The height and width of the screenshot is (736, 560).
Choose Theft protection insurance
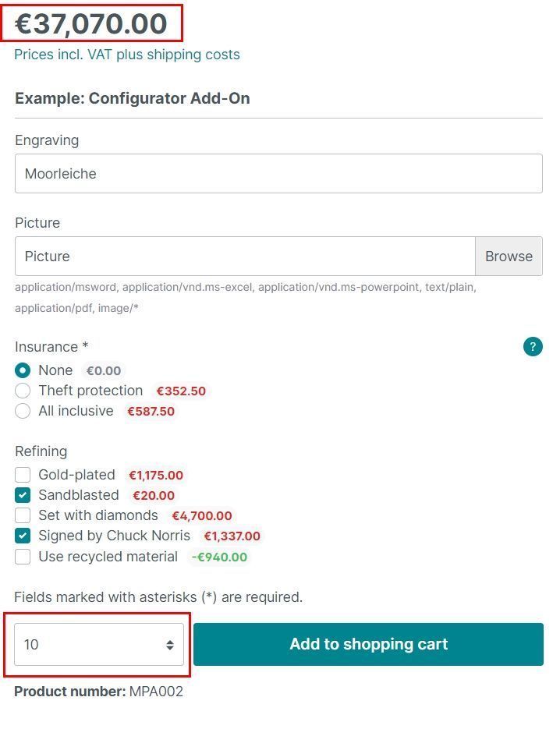tap(23, 391)
